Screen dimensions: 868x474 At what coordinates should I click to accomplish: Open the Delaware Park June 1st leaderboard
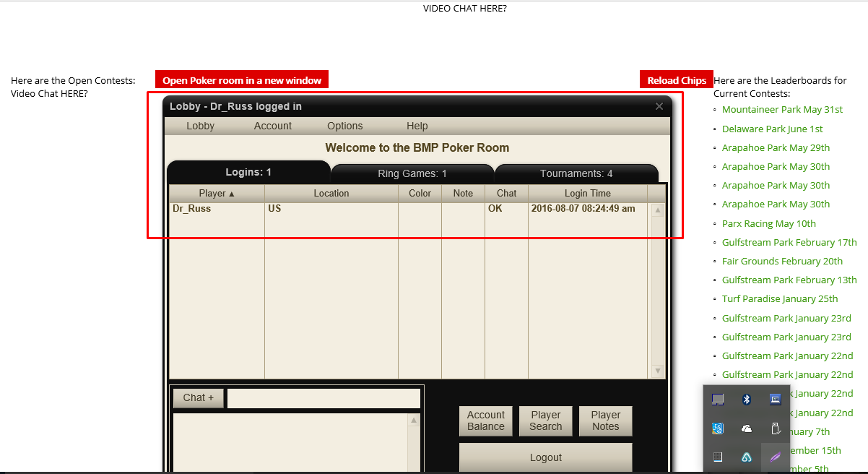(772, 129)
